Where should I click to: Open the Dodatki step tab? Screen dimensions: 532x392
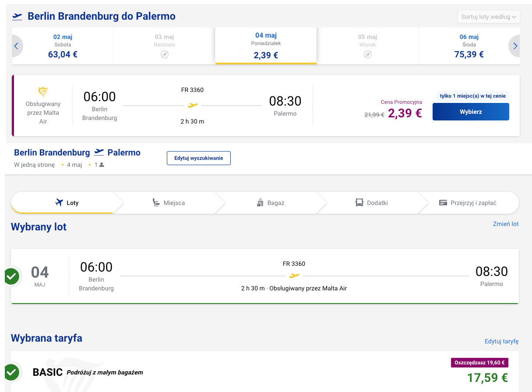(371, 203)
